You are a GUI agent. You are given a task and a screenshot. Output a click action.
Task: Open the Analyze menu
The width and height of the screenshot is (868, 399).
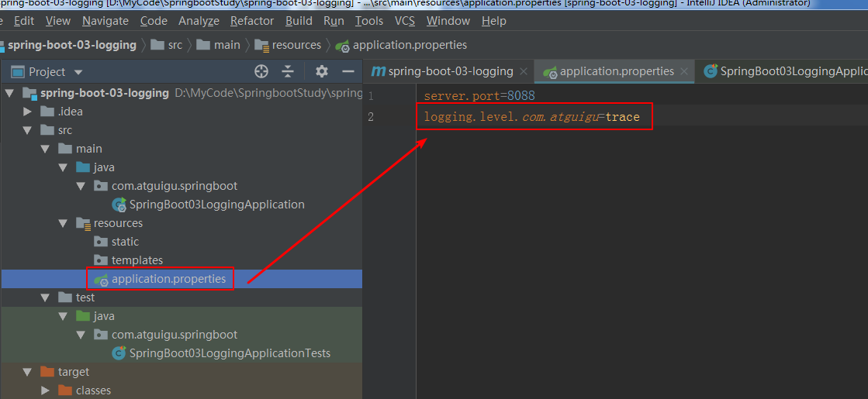coord(199,21)
